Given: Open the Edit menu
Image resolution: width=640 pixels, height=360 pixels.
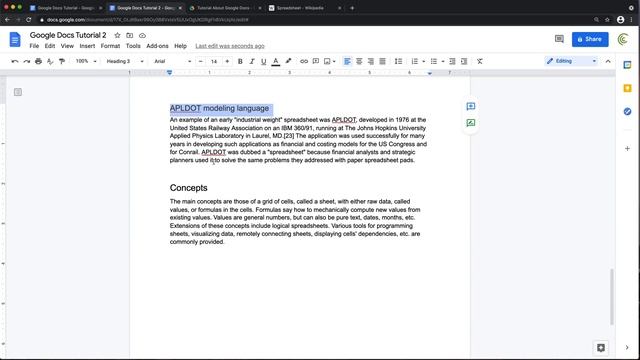Looking at the screenshot, I should [50, 46].
